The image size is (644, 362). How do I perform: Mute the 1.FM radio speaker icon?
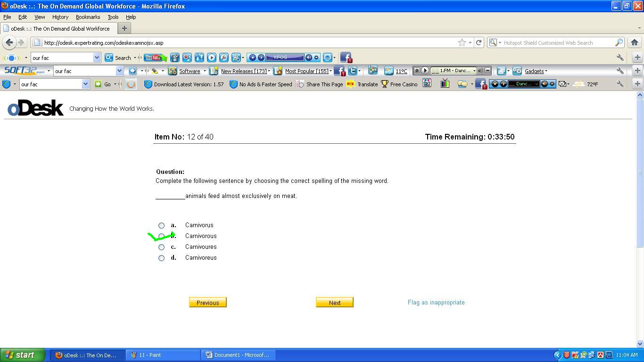click(x=480, y=71)
